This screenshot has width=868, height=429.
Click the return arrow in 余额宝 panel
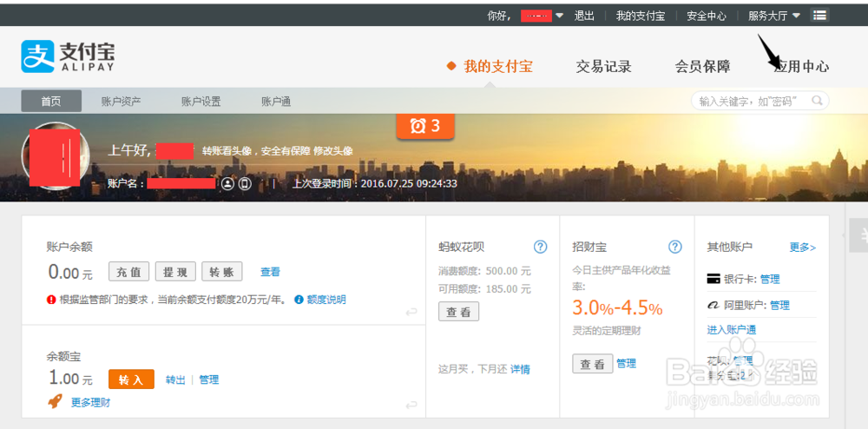pos(411,406)
